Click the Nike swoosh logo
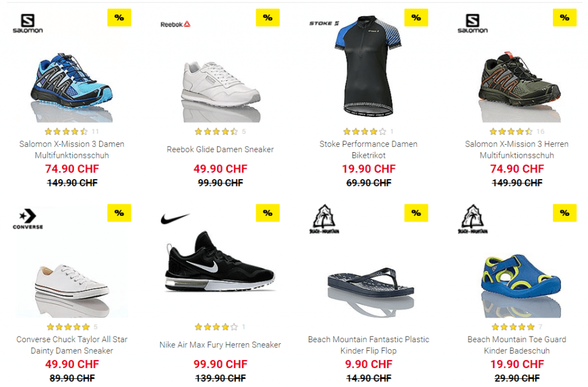588x387 pixels. (x=175, y=218)
